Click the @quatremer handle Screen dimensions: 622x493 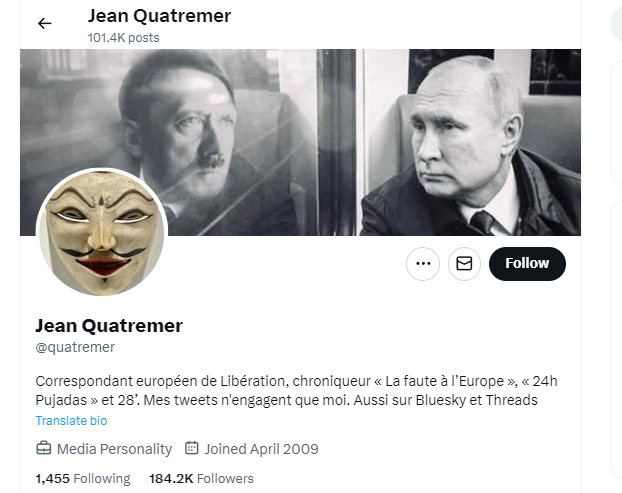click(x=75, y=347)
